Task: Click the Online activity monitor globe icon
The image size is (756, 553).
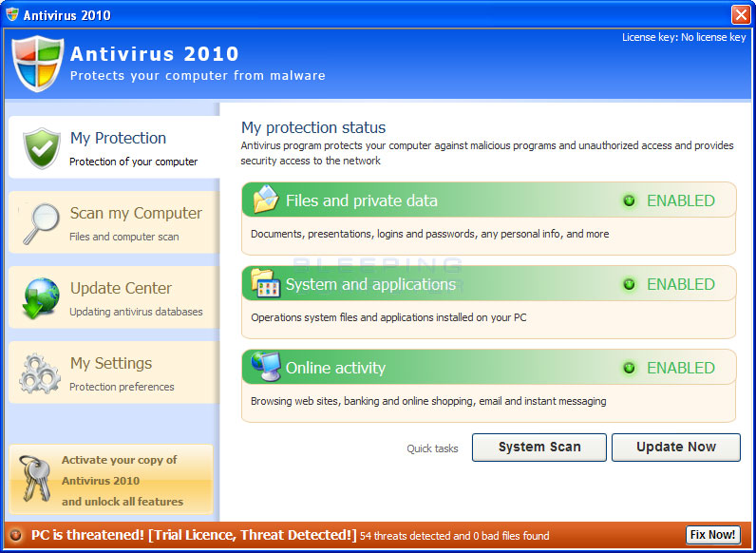Action: (266, 367)
